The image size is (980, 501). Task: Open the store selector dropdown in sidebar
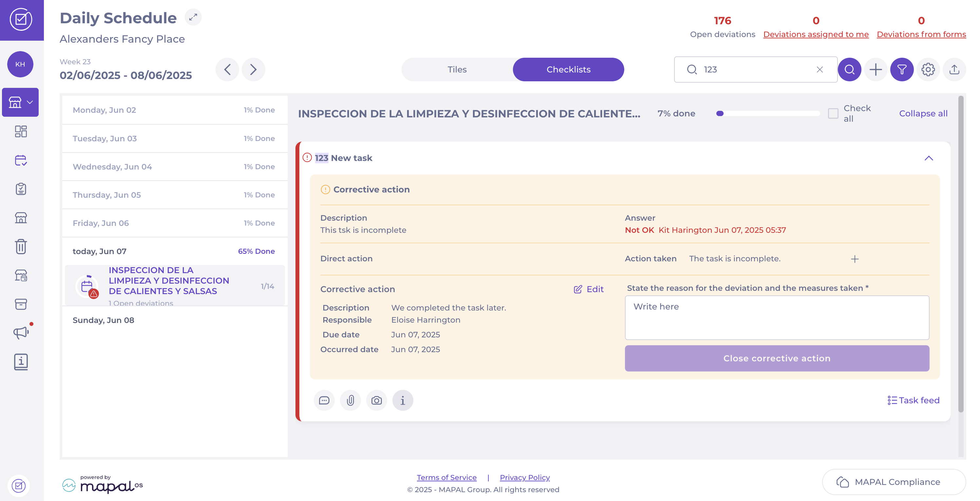tap(20, 102)
